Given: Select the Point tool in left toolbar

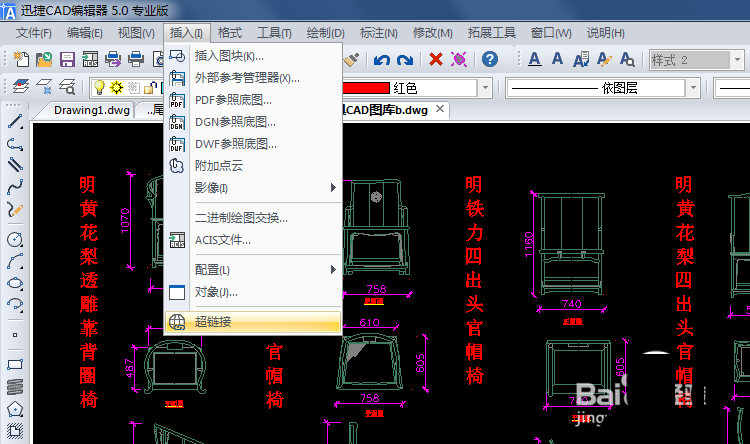Looking at the screenshot, I should [15, 335].
